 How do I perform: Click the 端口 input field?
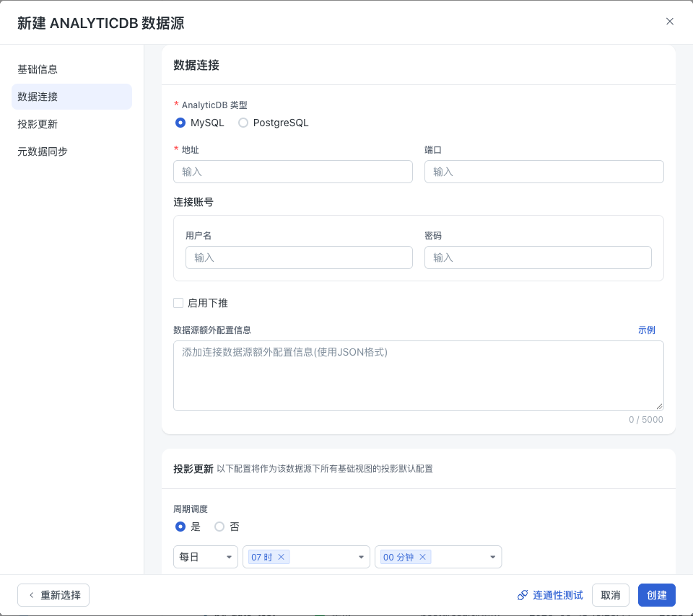tap(544, 172)
